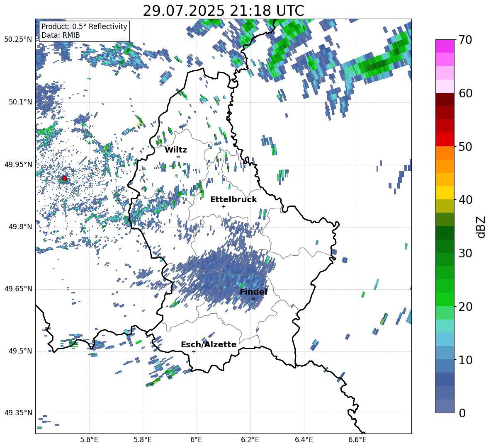Click the Findel city label

253,292
